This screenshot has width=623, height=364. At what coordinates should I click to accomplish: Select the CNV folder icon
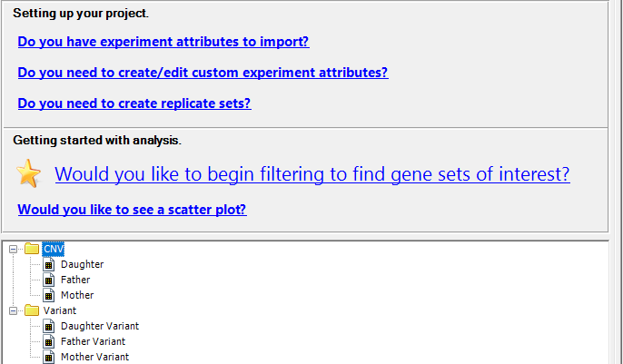[32, 249]
